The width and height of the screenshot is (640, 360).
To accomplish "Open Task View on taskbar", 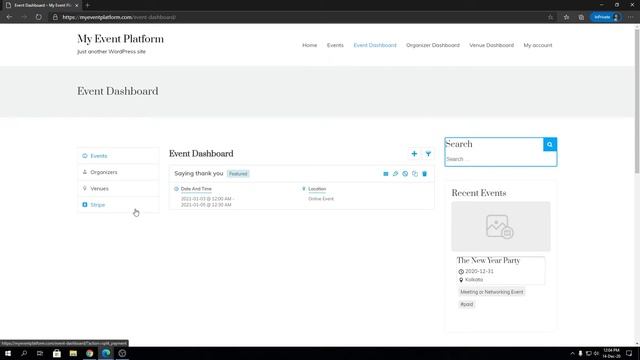I will coord(40,353).
